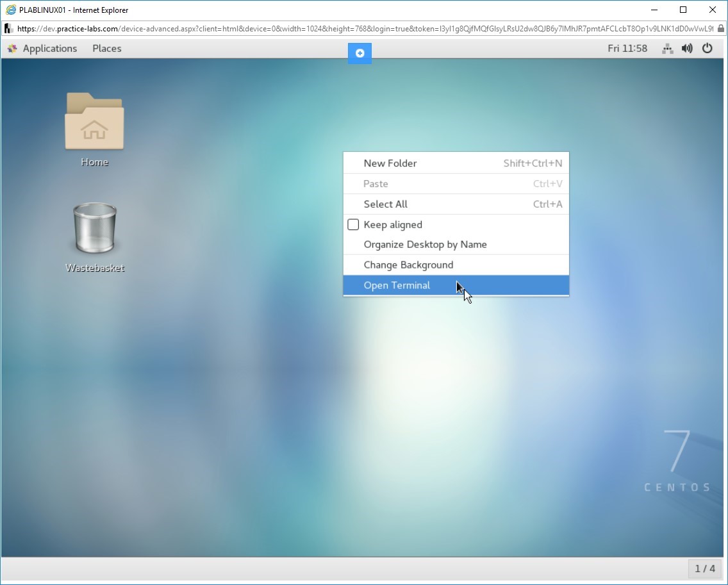Choose Change Background option

coord(408,265)
